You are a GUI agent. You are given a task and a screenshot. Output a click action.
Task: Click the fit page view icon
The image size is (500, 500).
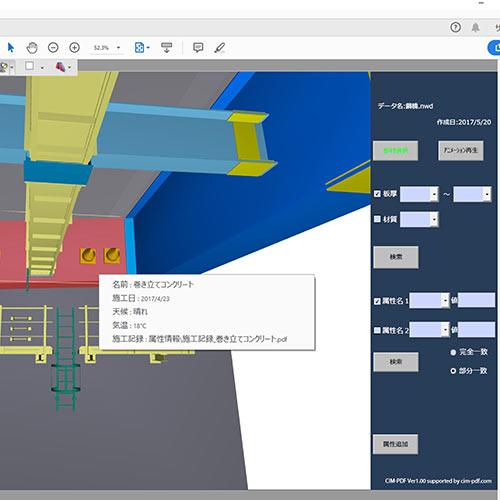point(139,48)
